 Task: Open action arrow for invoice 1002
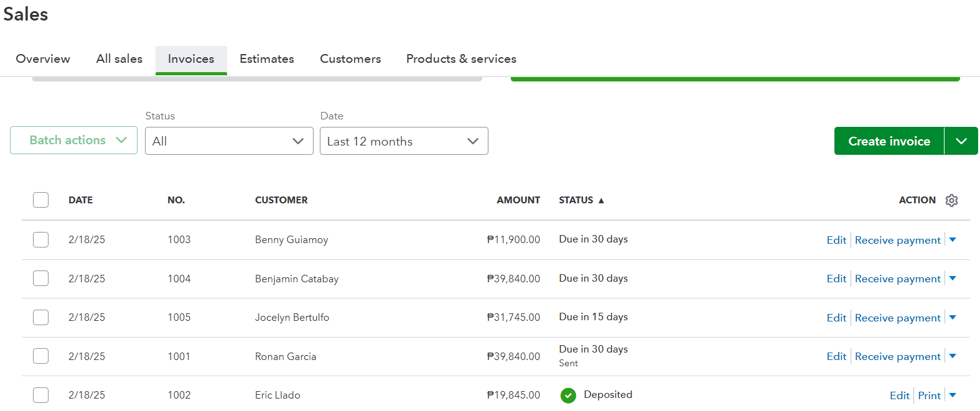pos(953,395)
